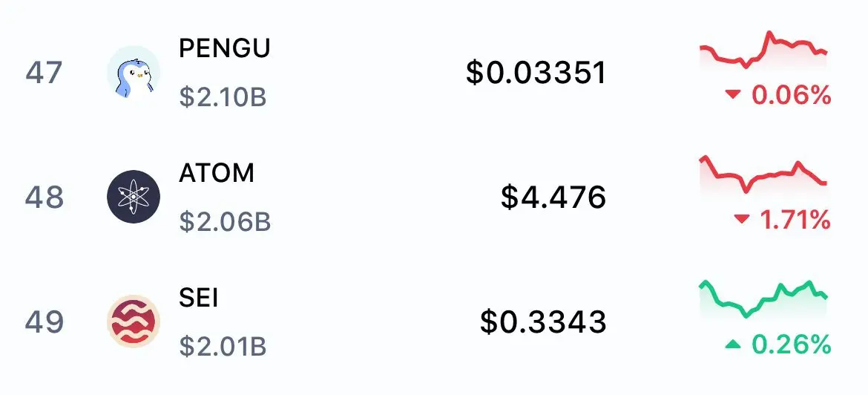The width and height of the screenshot is (868, 395).
Task: Click the ATOM Cosmos coin icon
Action: pos(134,197)
